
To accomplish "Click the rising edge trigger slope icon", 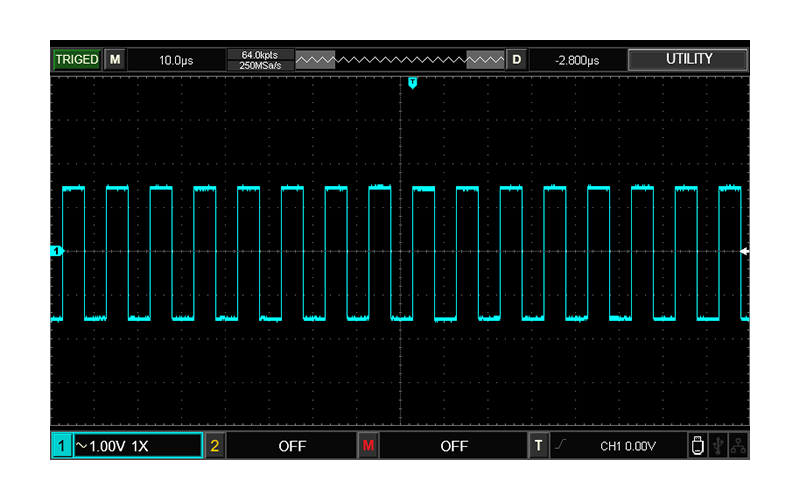I will (560, 446).
